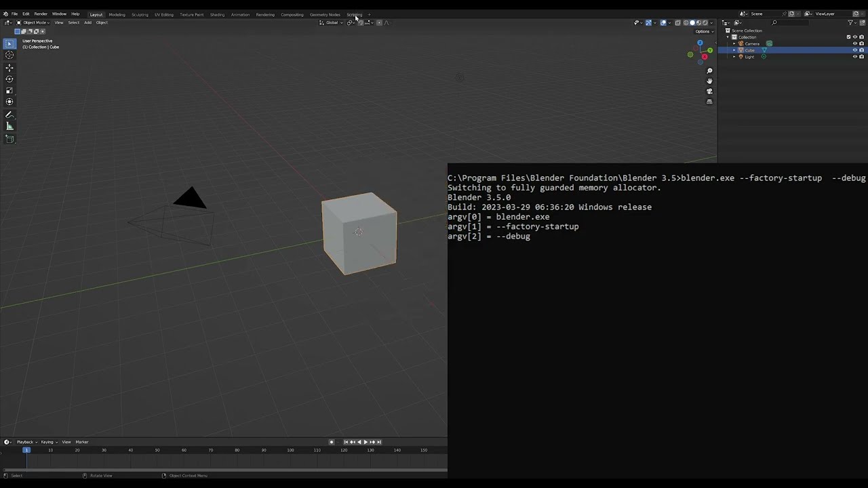Hide Cube in viewport via eye icon
Image resolution: width=868 pixels, height=488 pixels.
(855, 50)
